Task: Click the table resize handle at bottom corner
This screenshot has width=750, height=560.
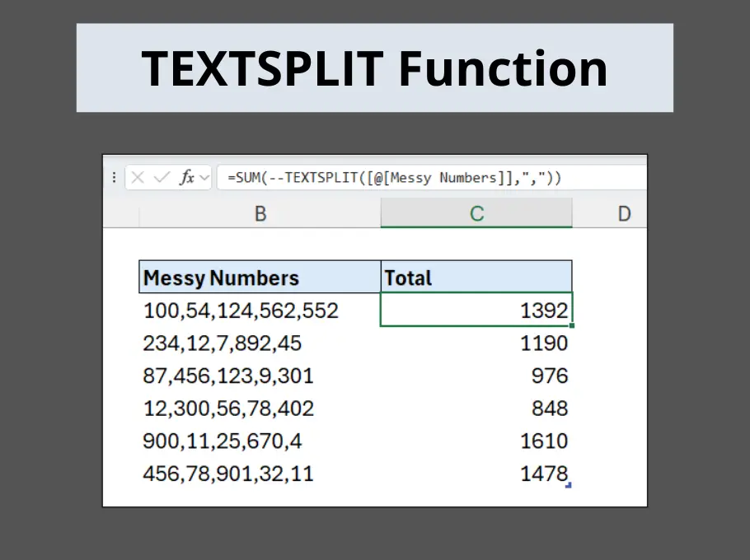Action: tap(569, 485)
